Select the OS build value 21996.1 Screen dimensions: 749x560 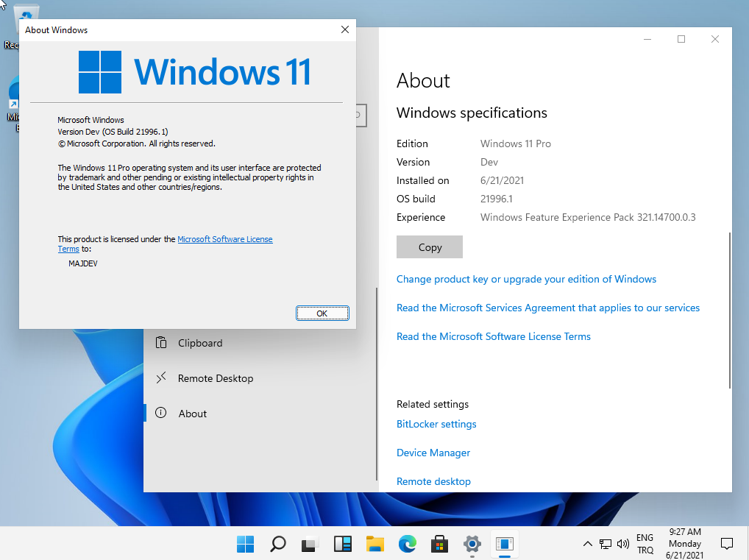click(x=497, y=199)
